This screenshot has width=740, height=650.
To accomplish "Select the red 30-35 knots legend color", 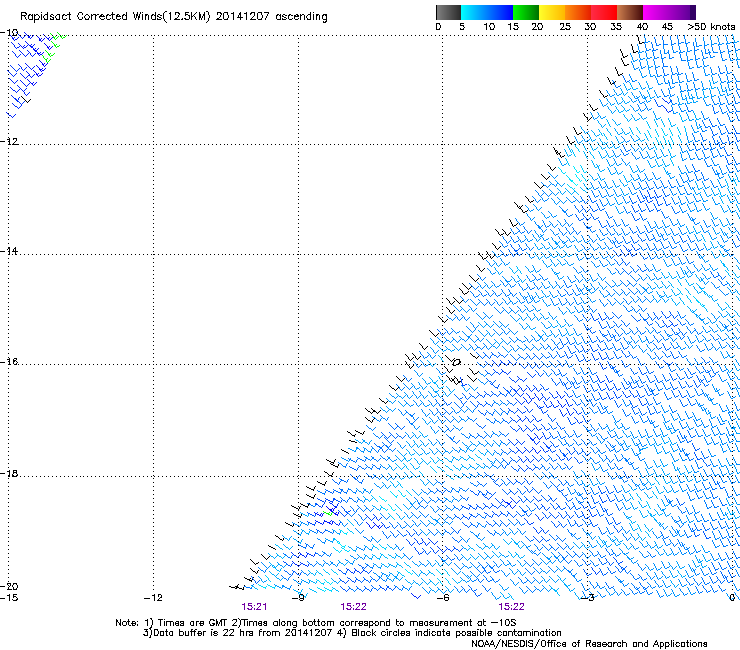I will 604,12.
